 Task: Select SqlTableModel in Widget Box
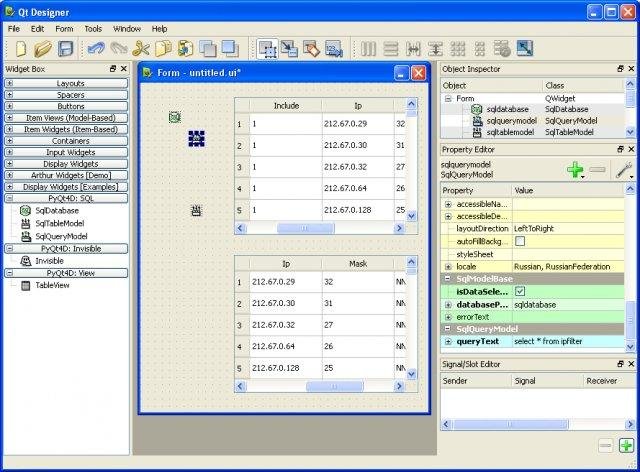[x=60, y=223]
